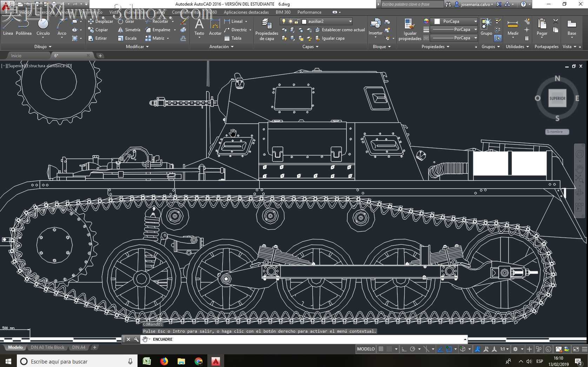
Task: Select the Empalme (fillet) tool
Action: [x=158, y=30]
